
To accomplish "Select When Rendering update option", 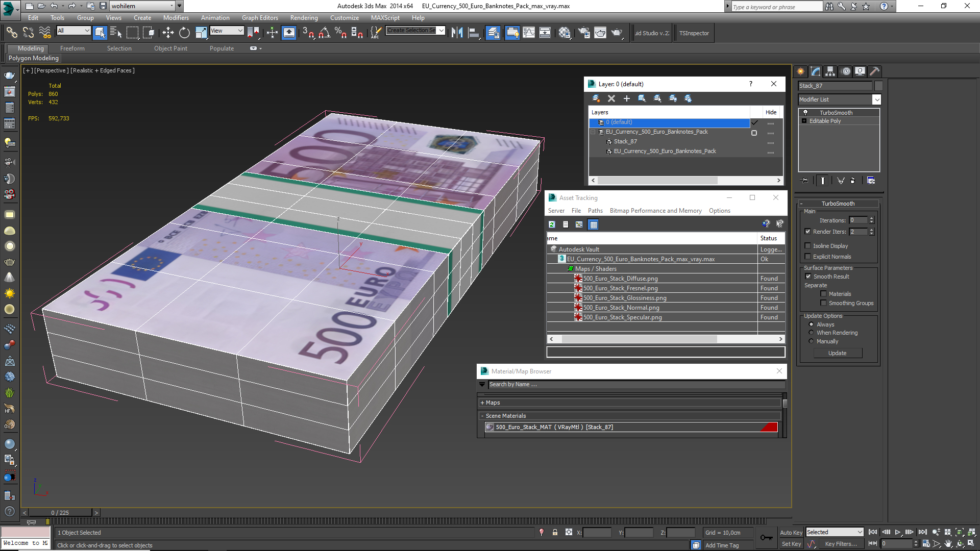I will tap(811, 333).
